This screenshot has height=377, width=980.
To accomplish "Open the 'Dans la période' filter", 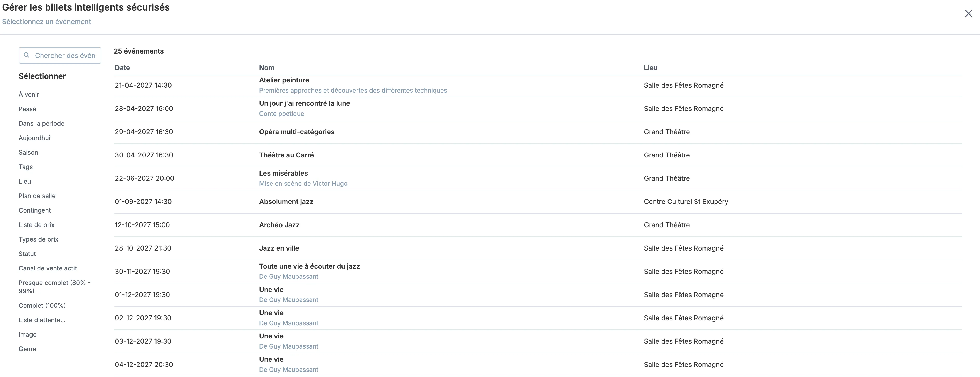I will click(41, 124).
